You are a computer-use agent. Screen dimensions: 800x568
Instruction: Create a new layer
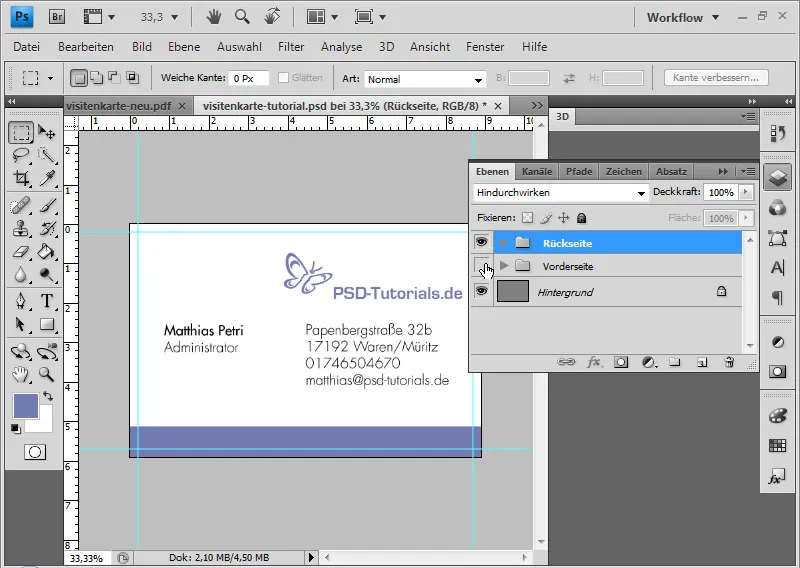pyautogui.click(x=702, y=362)
